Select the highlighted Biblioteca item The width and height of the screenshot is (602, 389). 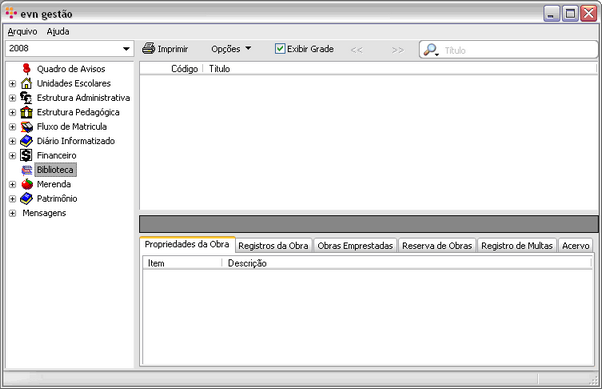(55, 170)
